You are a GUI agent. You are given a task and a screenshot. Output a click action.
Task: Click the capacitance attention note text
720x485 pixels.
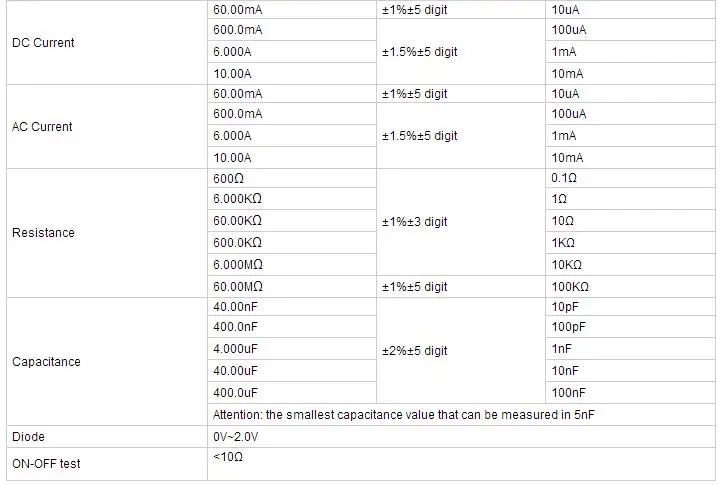(x=404, y=415)
